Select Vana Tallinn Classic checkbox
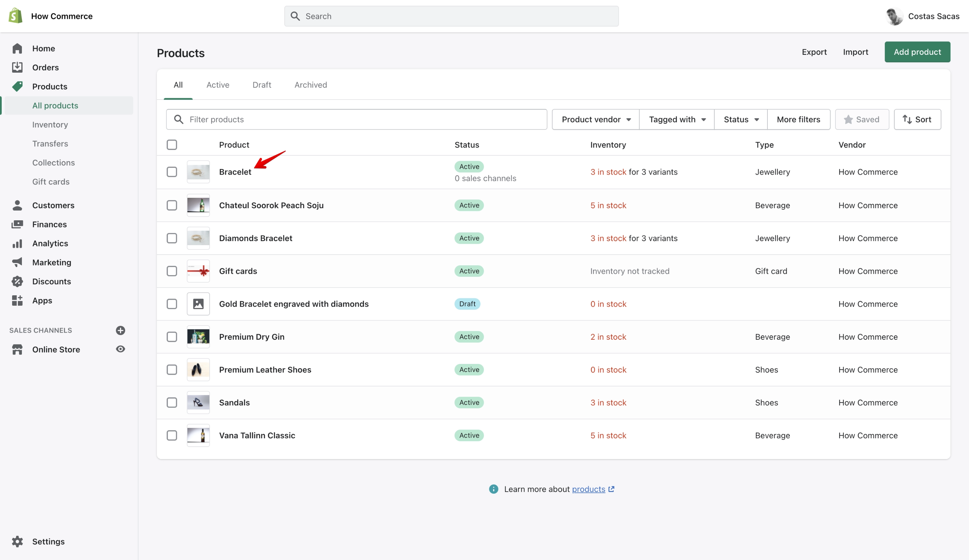The image size is (969, 560). click(x=172, y=435)
